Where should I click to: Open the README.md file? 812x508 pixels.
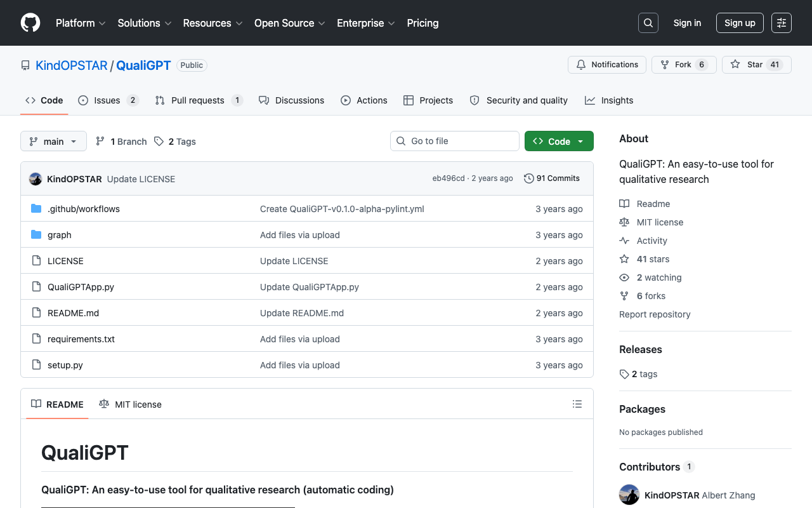(x=73, y=313)
